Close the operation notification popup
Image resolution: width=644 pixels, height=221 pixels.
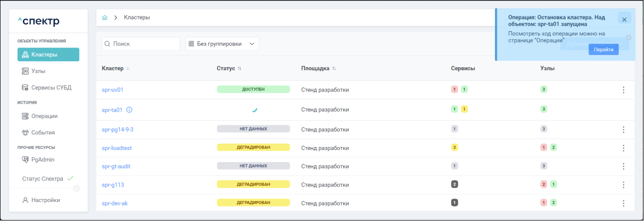624,19
